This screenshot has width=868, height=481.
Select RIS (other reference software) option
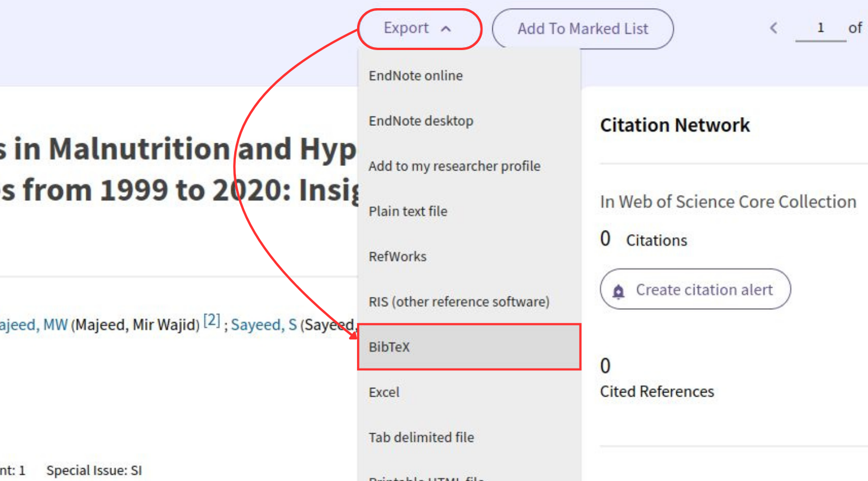(x=458, y=302)
